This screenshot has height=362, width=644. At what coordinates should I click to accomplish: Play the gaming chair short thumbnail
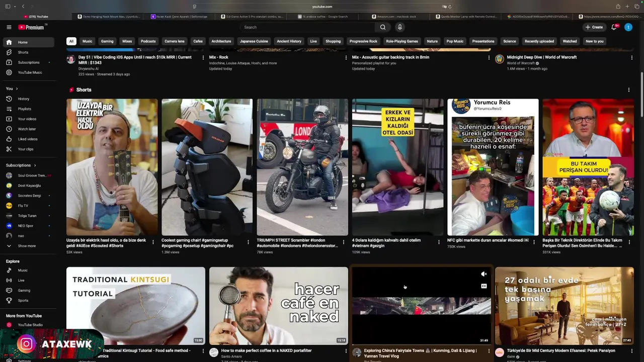[207, 167]
